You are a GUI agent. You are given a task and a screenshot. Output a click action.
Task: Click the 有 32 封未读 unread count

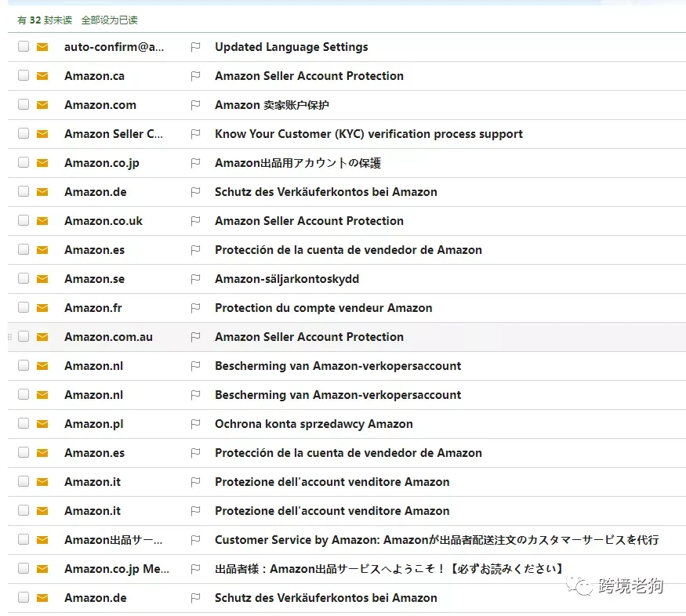[x=45, y=20]
